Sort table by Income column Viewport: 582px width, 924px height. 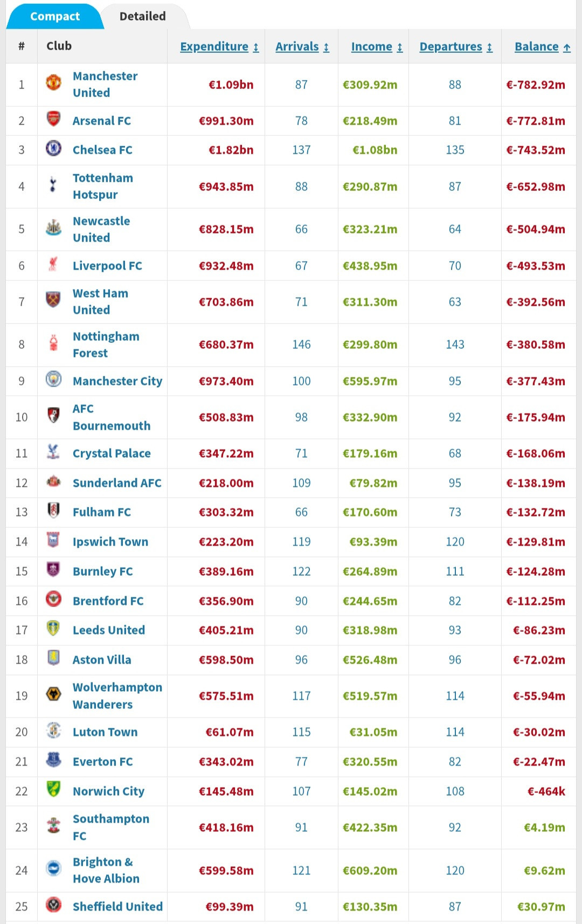click(377, 47)
